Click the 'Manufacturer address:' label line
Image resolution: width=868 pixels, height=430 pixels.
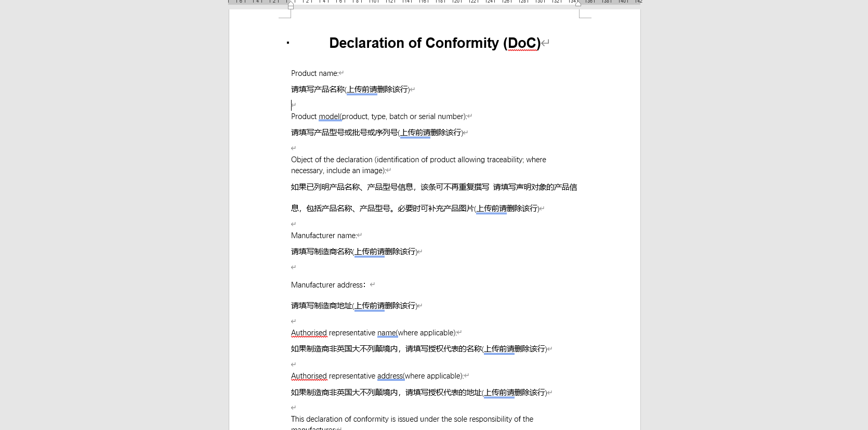[x=327, y=285]
